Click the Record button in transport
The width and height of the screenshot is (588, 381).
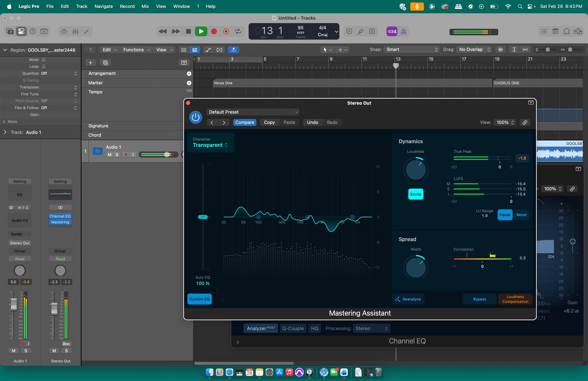coord(214,32)
